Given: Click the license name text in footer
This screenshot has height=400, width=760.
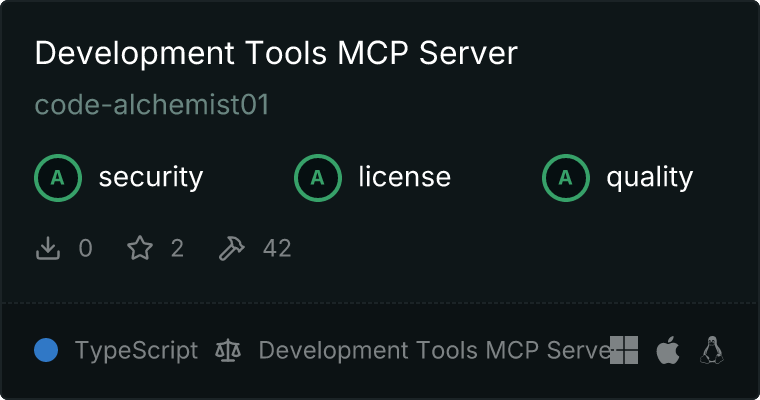Looking at the screenshot, I should click(432, 350).
